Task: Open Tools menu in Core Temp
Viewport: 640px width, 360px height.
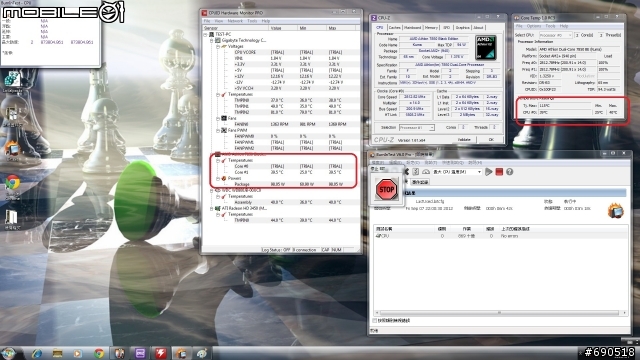Action: pyautogui.click(x=550, y=26)
